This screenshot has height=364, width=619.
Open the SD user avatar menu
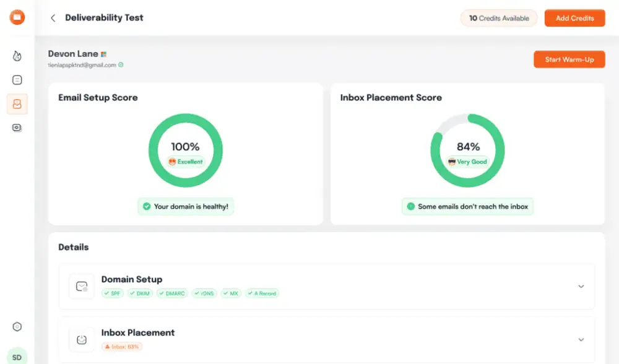[17, 357]
